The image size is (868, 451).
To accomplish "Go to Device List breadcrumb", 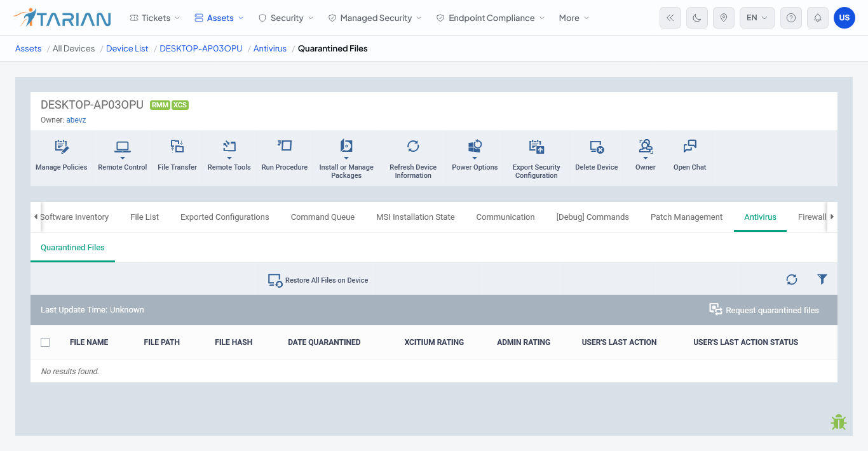I will [127, 48].
